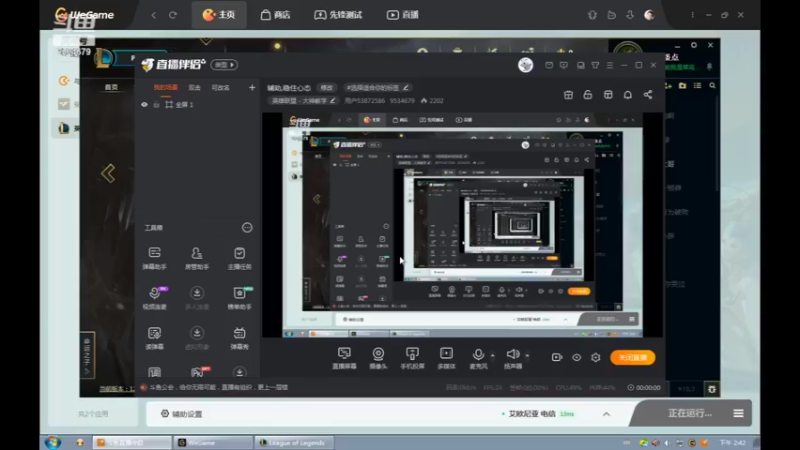Click the share icon in 直播伴侣
The height and width of the screenshot is (450, 800).
[x=647, y=95]
